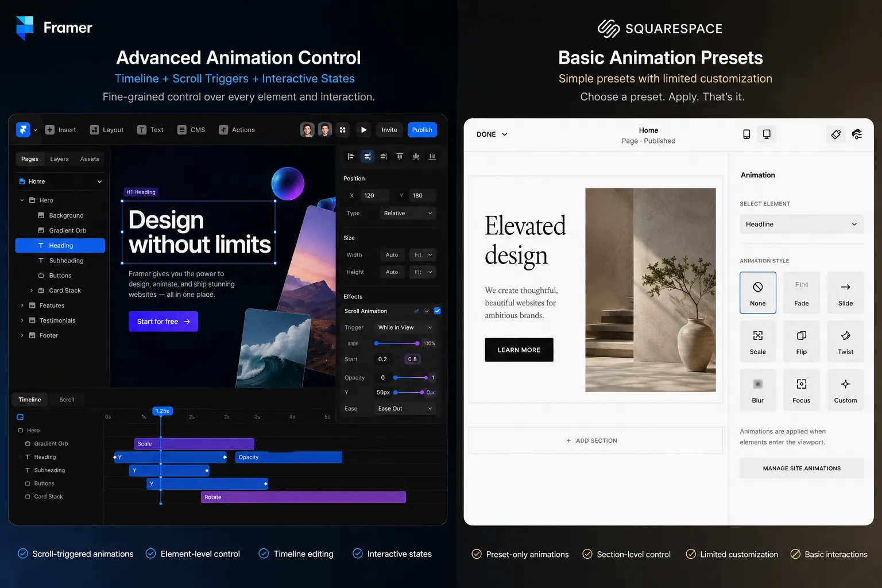Select the purple Rotate timeline clip
882x588 pixels.
303,497
